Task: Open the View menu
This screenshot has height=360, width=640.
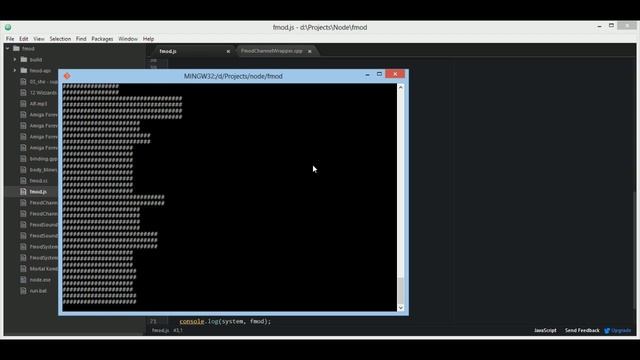Action: click(39, 39)
